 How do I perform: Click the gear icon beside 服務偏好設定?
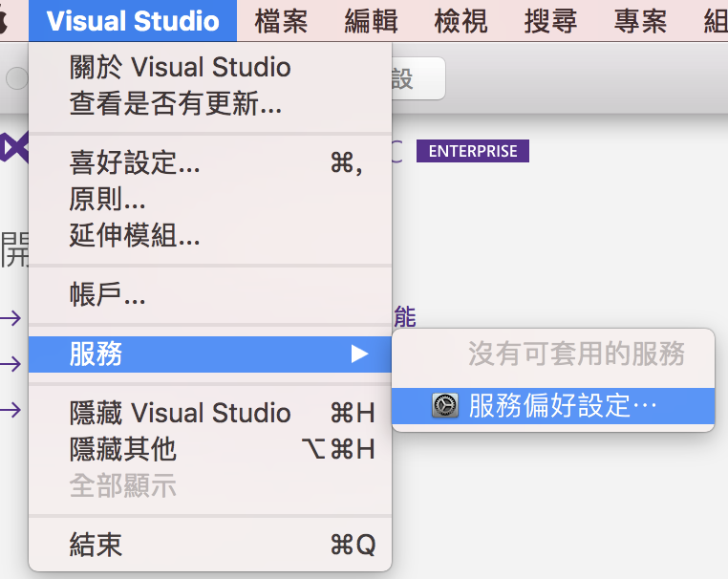pyautogui.click(x=445, y=406)
